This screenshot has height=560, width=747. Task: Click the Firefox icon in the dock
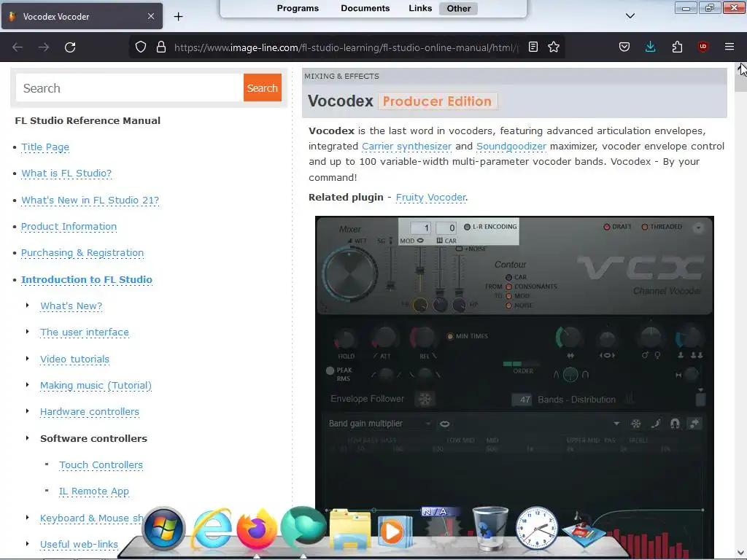(x=256, y=529)
